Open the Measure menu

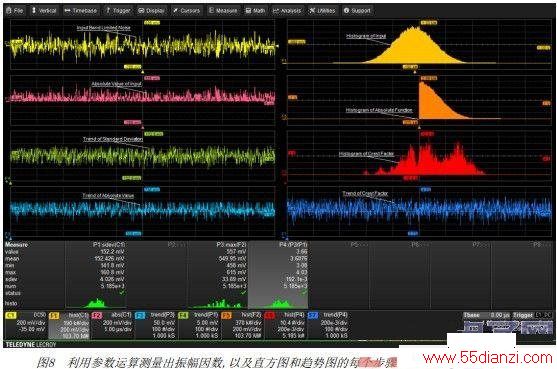pyautogui.click(x=223, y=10)
